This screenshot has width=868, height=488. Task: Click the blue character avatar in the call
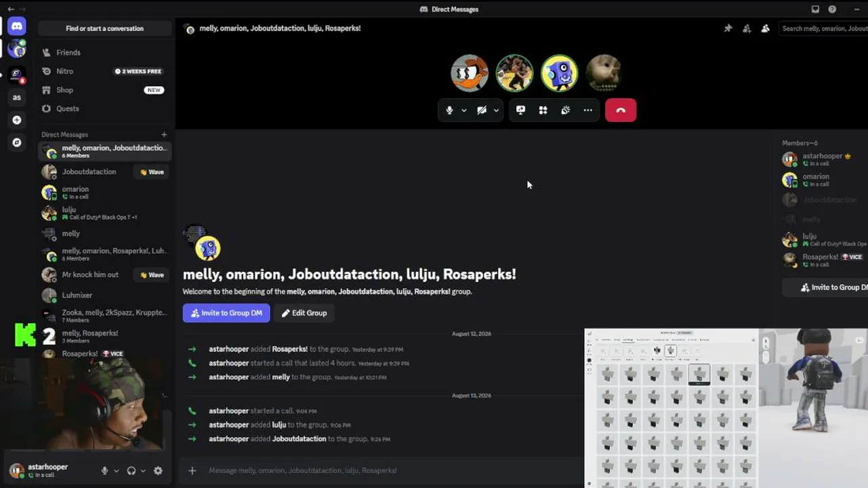[559, 73]
